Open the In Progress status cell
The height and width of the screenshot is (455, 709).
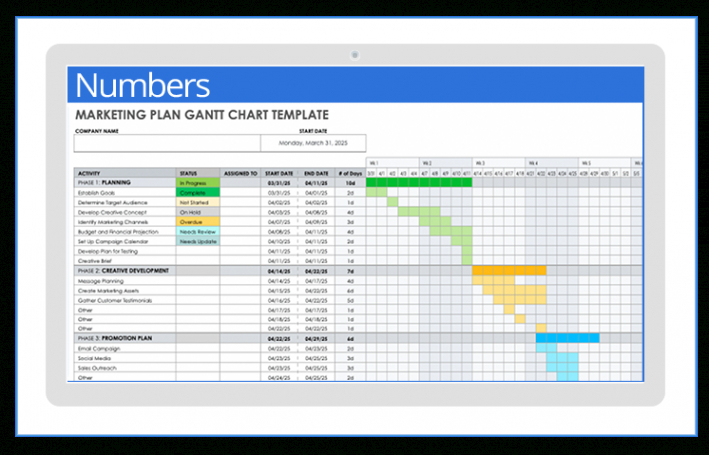coord(199,183)
